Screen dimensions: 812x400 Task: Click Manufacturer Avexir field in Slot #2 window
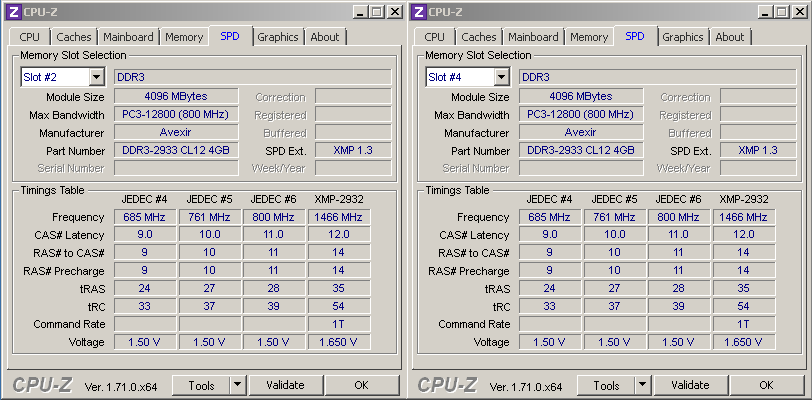pyautogui.click(x=176, y=132)
